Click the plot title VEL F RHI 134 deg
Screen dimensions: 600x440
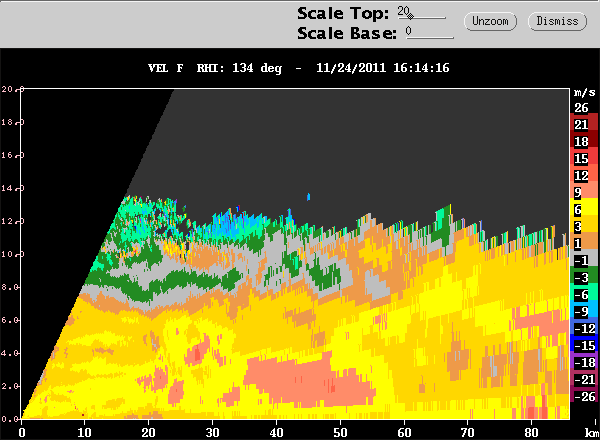215,68
